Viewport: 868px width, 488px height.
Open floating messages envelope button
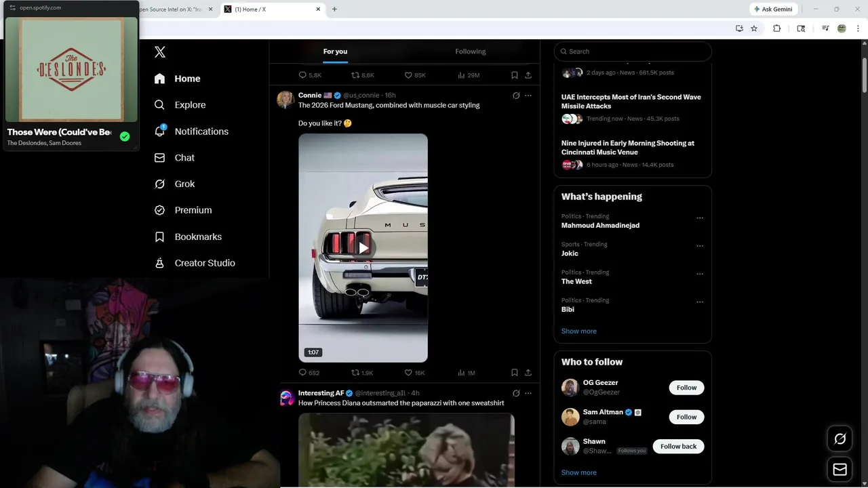(840, 470)
